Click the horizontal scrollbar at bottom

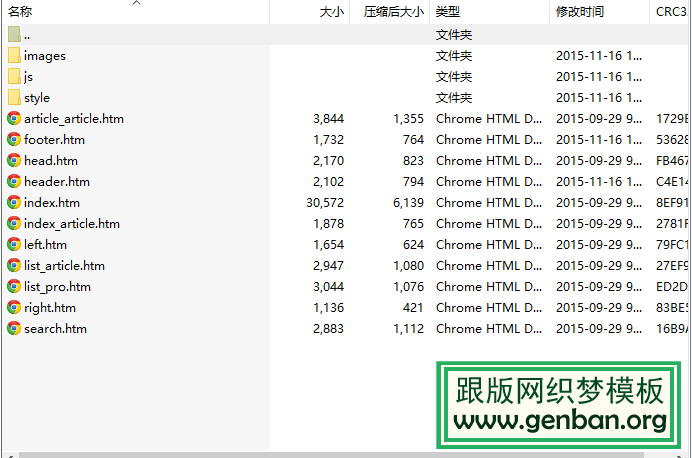pos(331,455)
